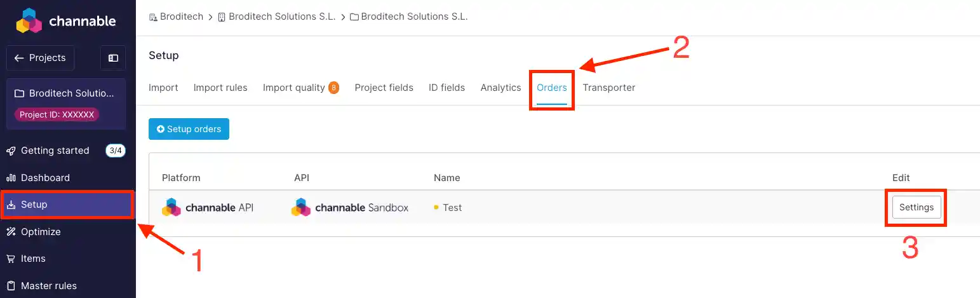This screenshot has height=298, width=980.
Task: Open the Import rules tab
Action: 220,88
